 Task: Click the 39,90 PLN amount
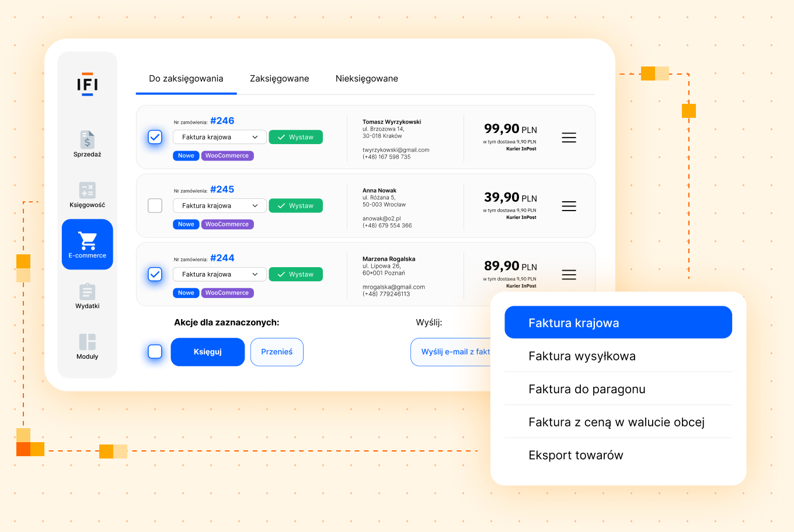pos(510,197)
